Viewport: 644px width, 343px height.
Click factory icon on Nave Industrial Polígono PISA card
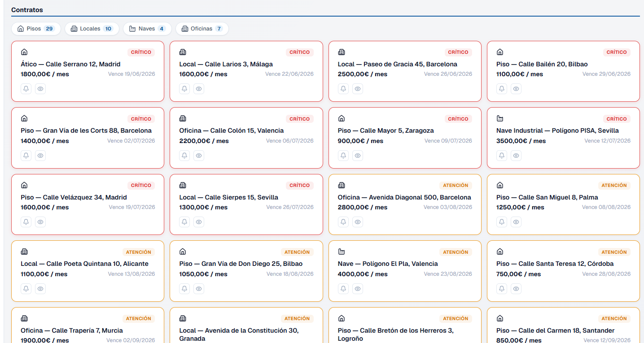pos(500,119)
